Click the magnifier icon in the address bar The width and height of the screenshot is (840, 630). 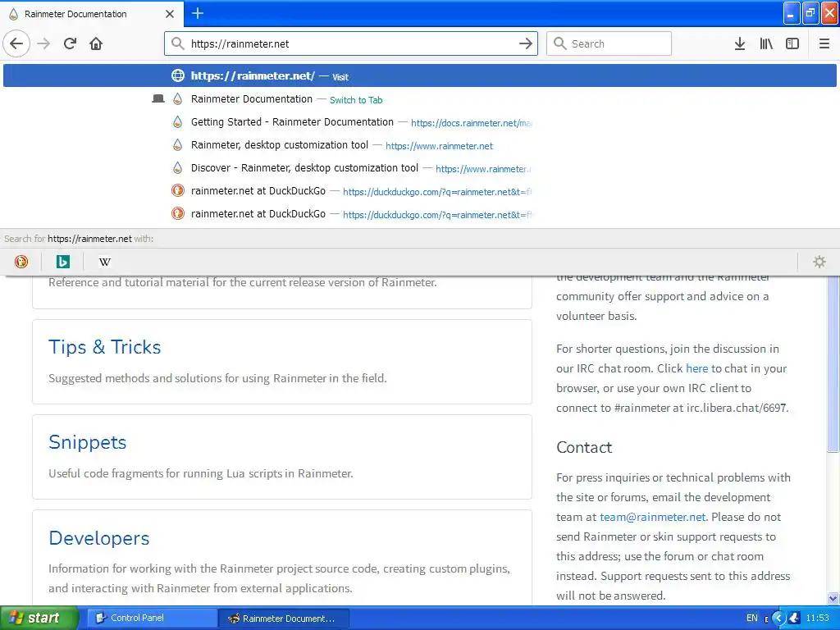pyautogui.click(x=177, y=43)
